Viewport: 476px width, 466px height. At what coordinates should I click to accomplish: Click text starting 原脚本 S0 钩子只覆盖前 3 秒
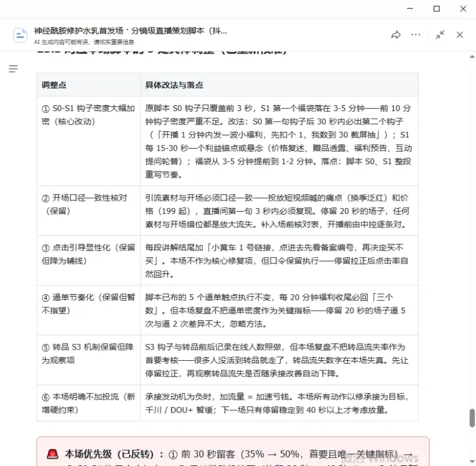point(278,141)
